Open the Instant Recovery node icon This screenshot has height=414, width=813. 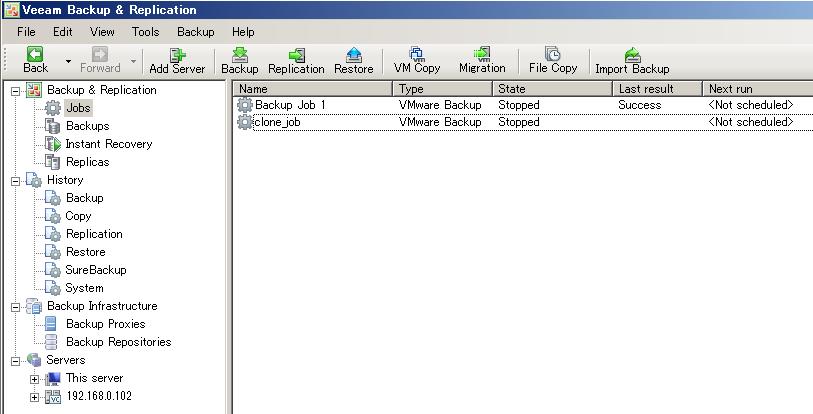click(x=53, y=144)
